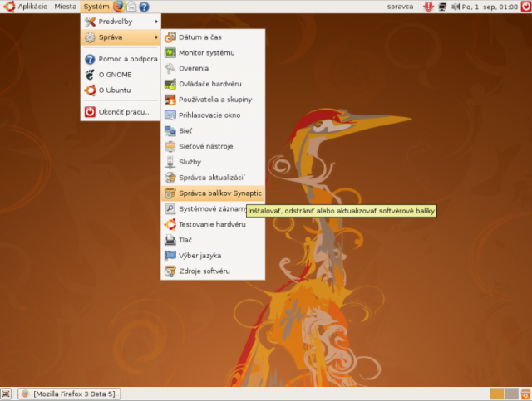The image size is (532, 401).
Task: Click the volume speaker icon
Action: [x=456, y=7]
